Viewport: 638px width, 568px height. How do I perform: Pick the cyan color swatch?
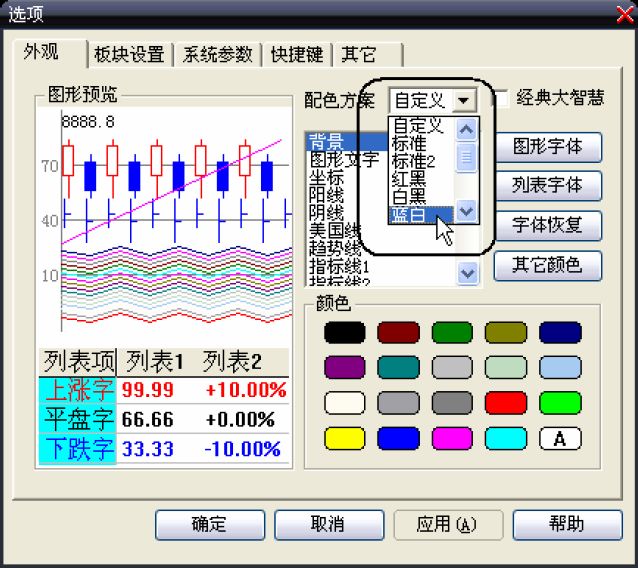[x=506, y=439]
